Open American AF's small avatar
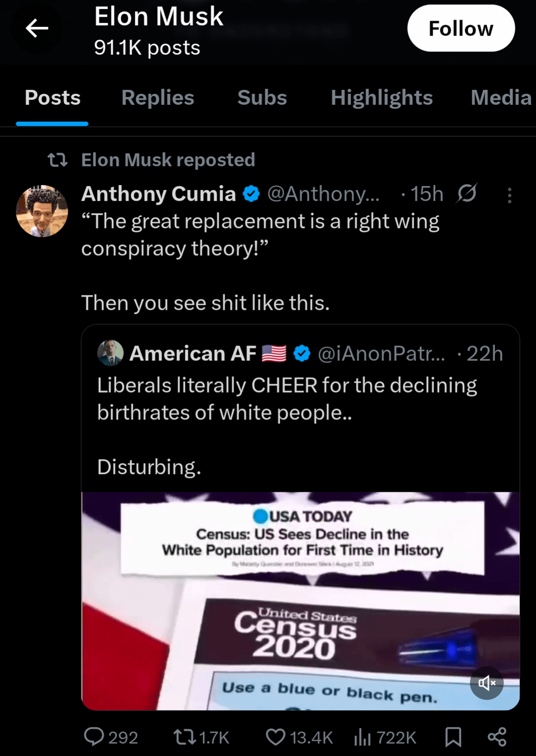The height and width of the screenshot is (756, 536). coord(111,353)
